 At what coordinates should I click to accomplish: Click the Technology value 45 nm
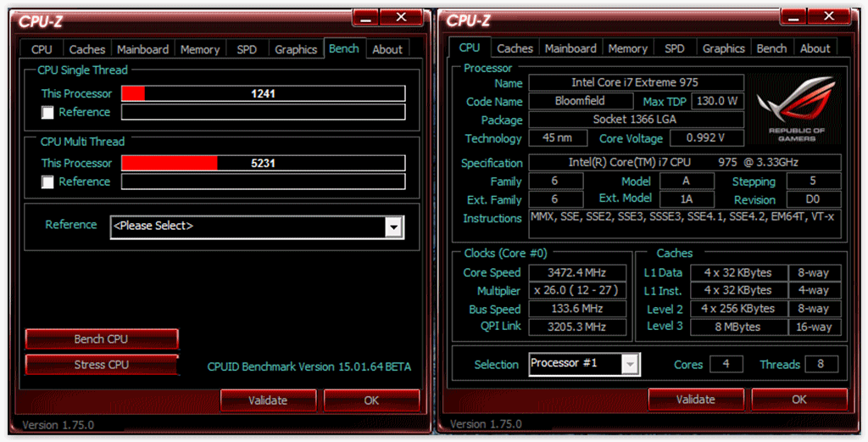[x=558, y=137]
